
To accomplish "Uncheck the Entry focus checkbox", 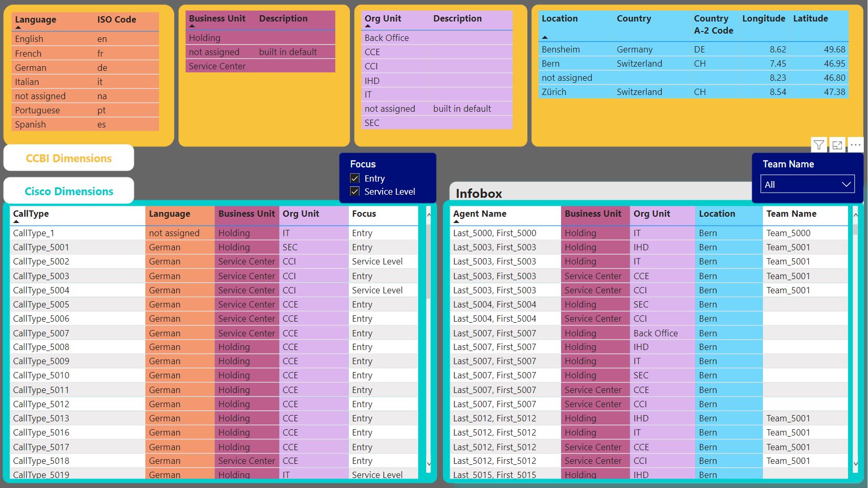I will [355, 178].
